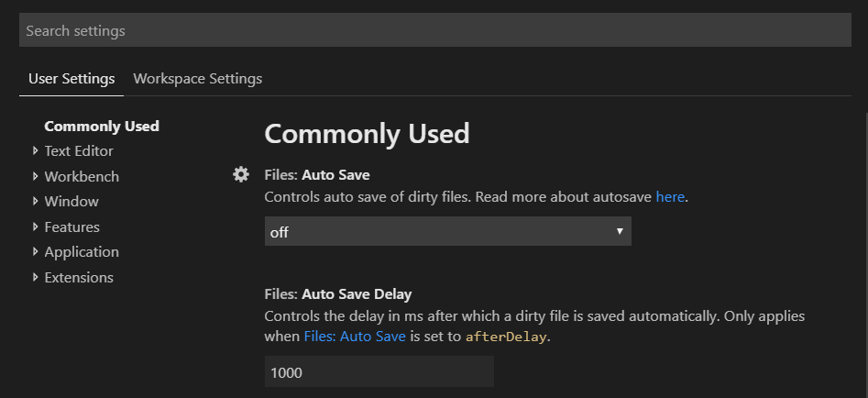Select the Extensions category label

[x=79, y=277]
